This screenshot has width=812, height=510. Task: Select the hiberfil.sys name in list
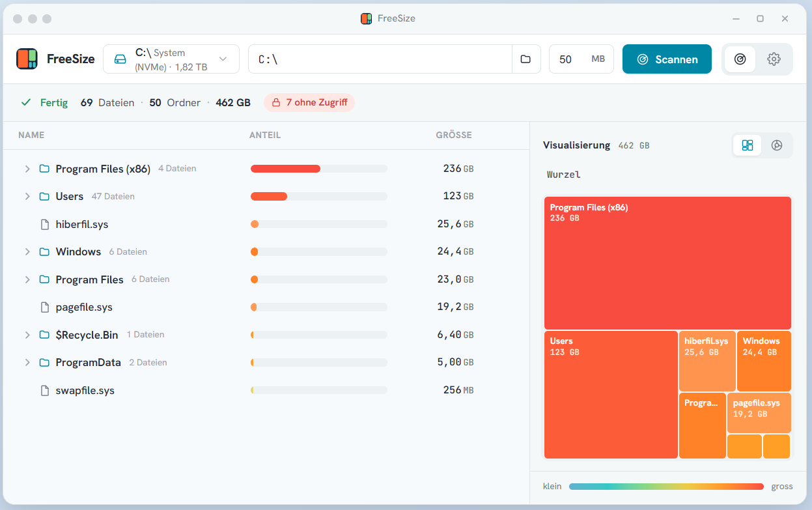82,224
